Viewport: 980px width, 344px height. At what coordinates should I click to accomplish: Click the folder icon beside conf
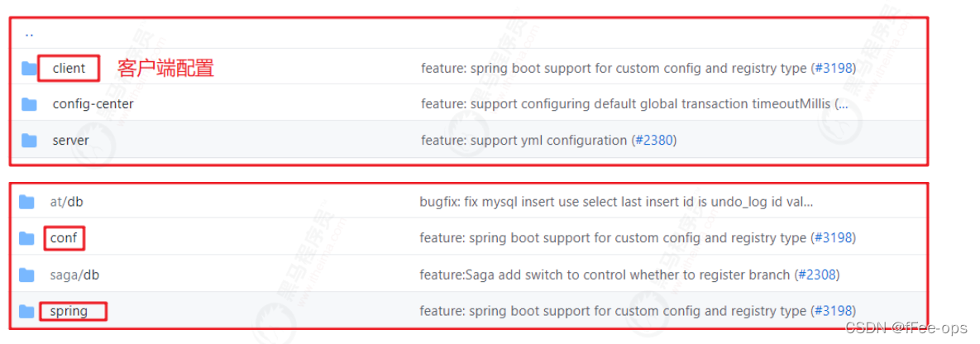(x=27, y=238)
